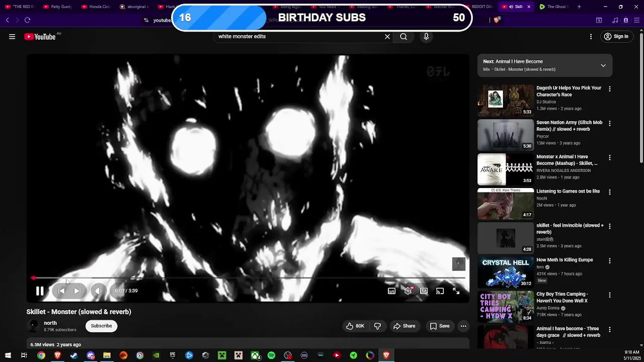The height and width of the screenshot is (362, 644).
Task: Switch to The Ghost browser tab
Action: [x=554, y=7]
